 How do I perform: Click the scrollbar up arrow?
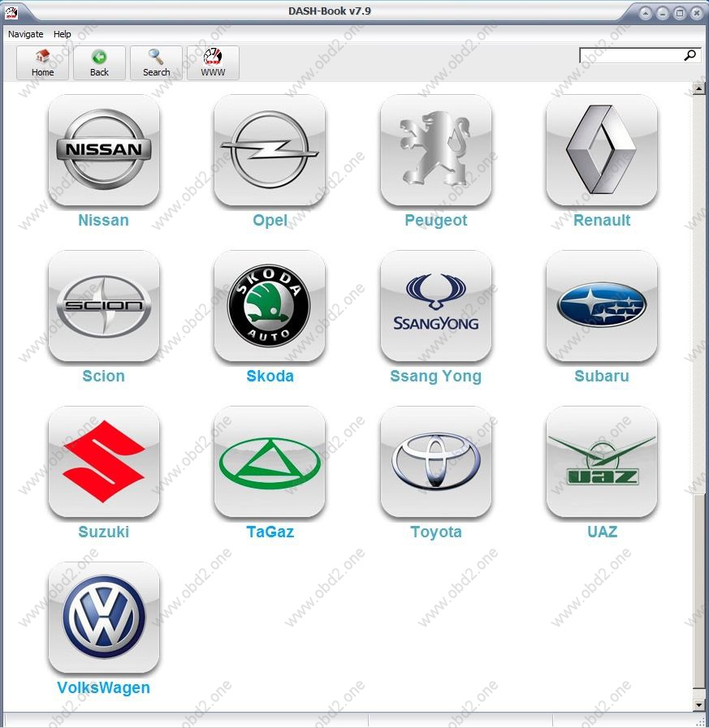coord(699,88)
